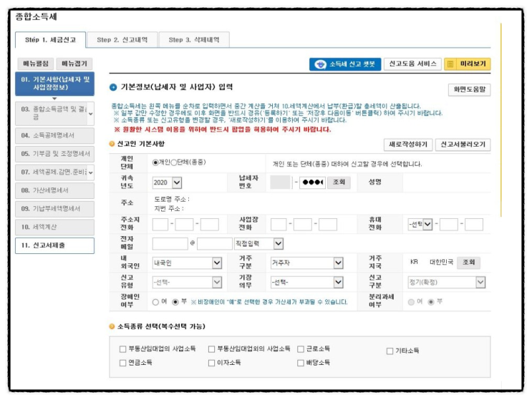Switch to Step 1. 세금신고 tab

click(51, 40)
